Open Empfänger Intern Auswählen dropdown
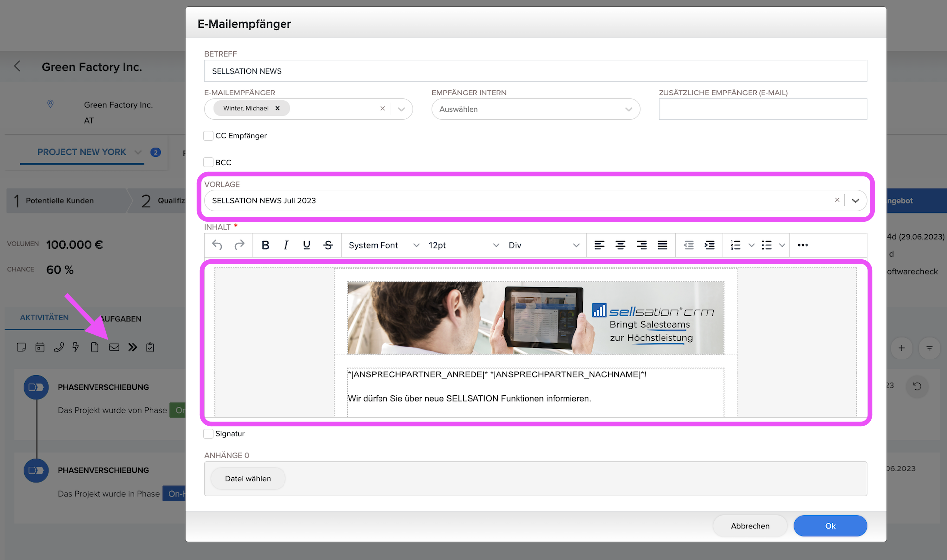The image size is (947, 560). click(x=535, y=109)
